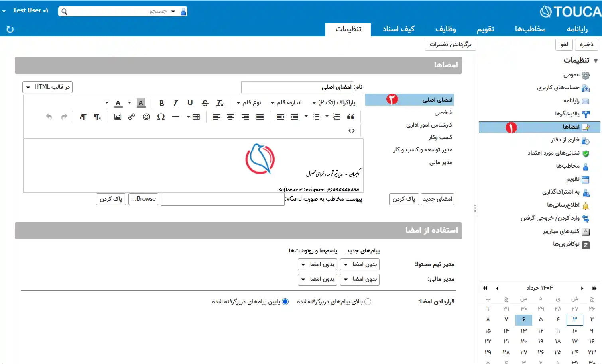The height and width of the screenshot is (364, 602).
Task: Switch to the 'تقویم' top tab
Action: point(485,29)
